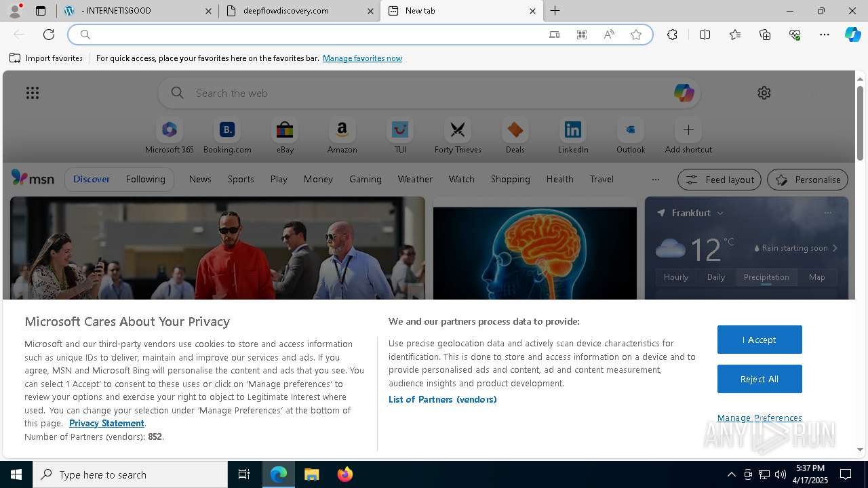Select the Precipitation weather tab
This screenshot has height=488, width=868.
pyautogui.click(x=766, y=277)
